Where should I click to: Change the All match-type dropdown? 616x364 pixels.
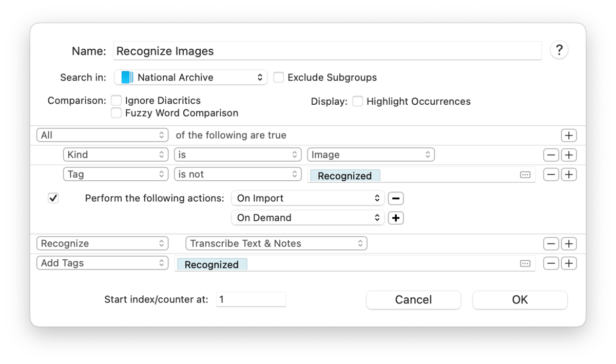pos(103,136)
